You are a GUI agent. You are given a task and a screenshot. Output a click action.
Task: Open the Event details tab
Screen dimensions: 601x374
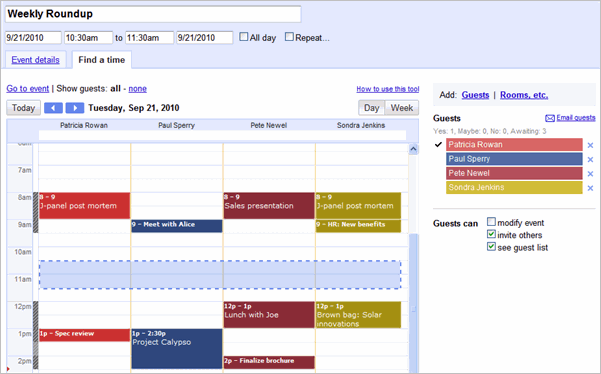pos(35,60)
